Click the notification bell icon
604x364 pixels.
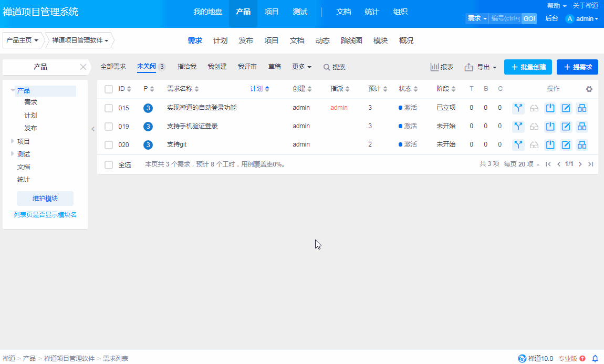click(595, 359)
